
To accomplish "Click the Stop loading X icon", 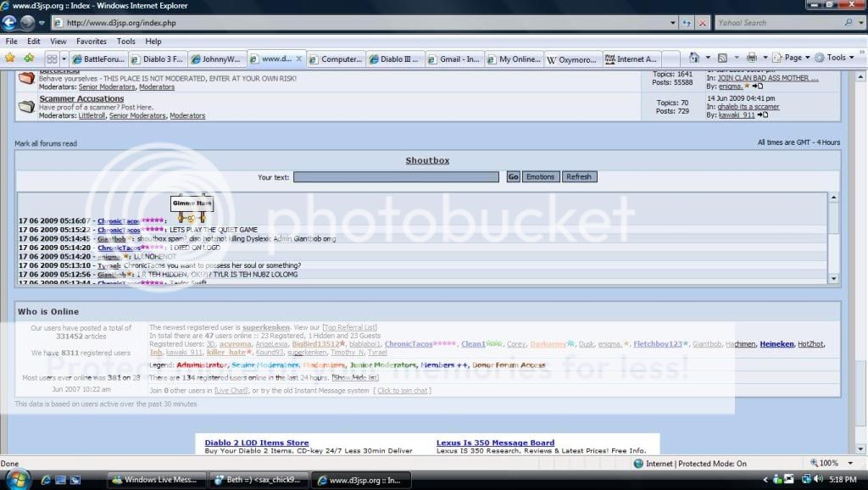I will [x=702, y=23].
